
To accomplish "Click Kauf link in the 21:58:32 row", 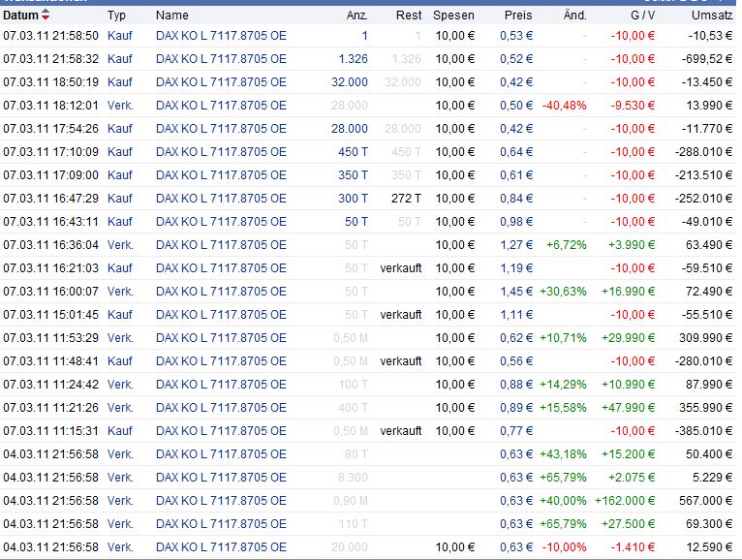I will coord(120,59).
